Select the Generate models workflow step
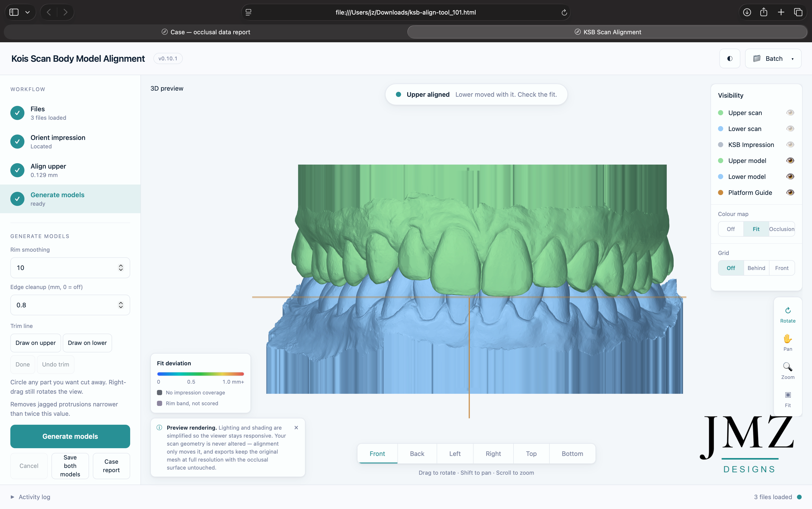This screenshot has height=509, width=812. 70,199
